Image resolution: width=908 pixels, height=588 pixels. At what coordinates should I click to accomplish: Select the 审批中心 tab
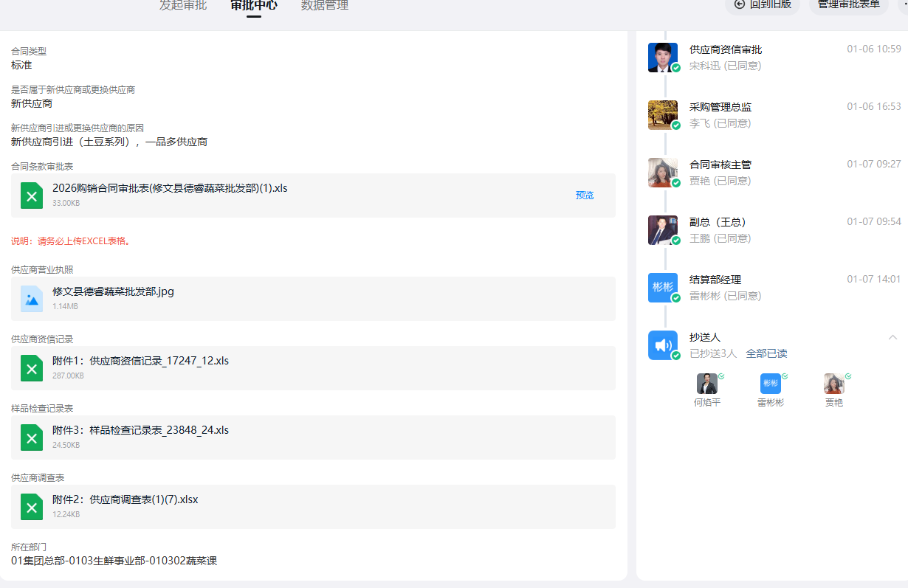point(254,6)
